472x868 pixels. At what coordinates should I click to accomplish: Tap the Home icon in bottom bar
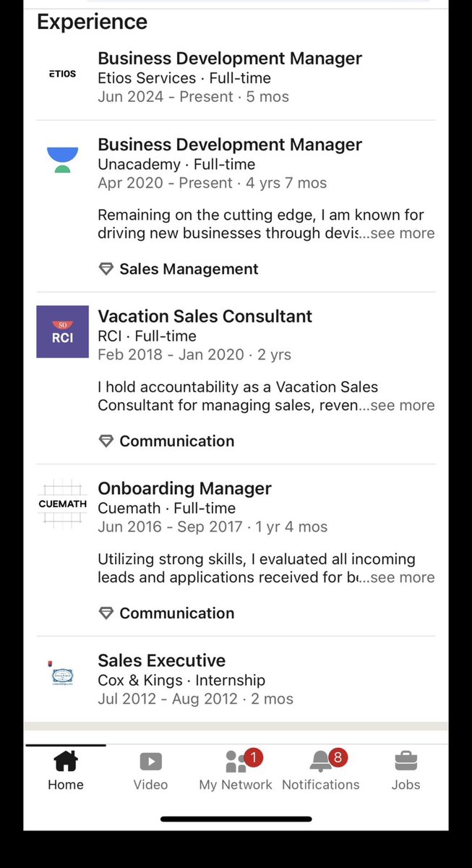point(66,761)
